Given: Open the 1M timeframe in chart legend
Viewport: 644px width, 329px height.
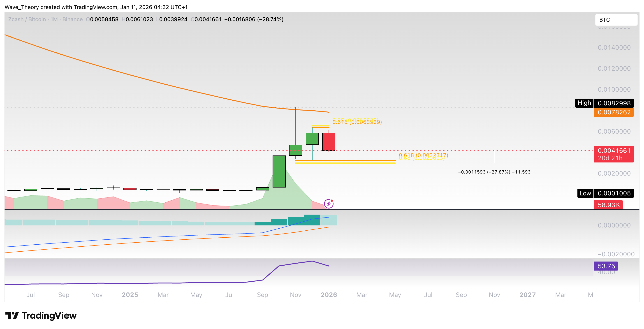Looking at the screenshot, I should (55, 19).
